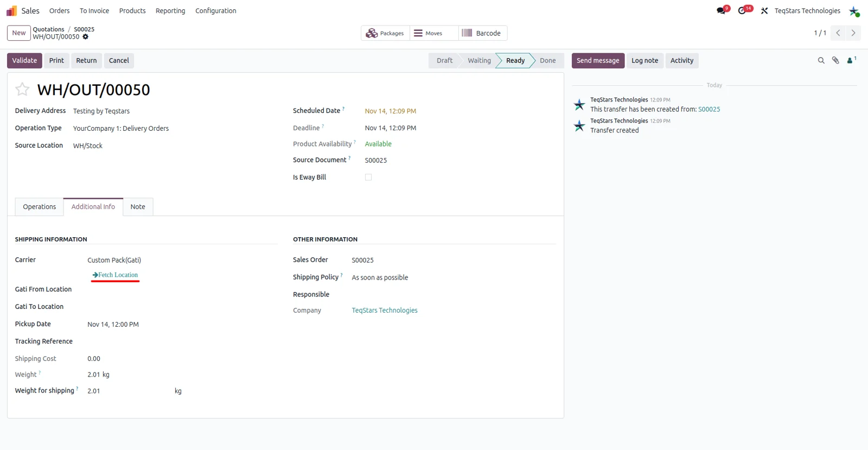Open Packages smart button
868x450 pixels.
pos(385,33)
